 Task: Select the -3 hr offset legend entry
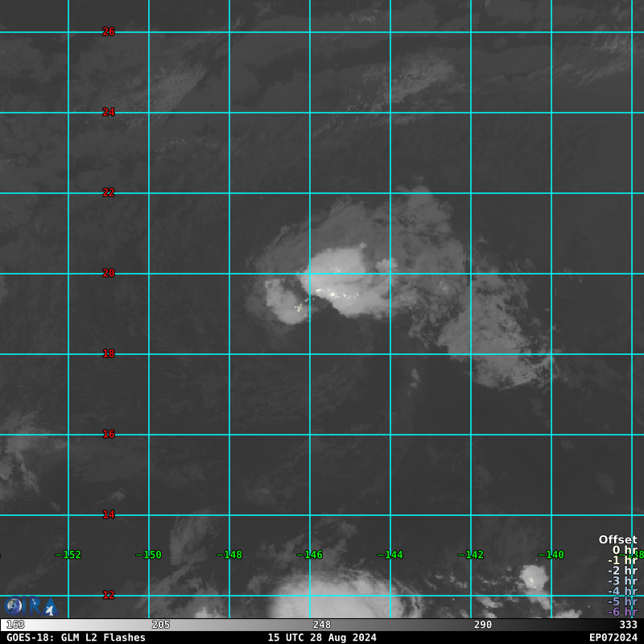point(621,580)
